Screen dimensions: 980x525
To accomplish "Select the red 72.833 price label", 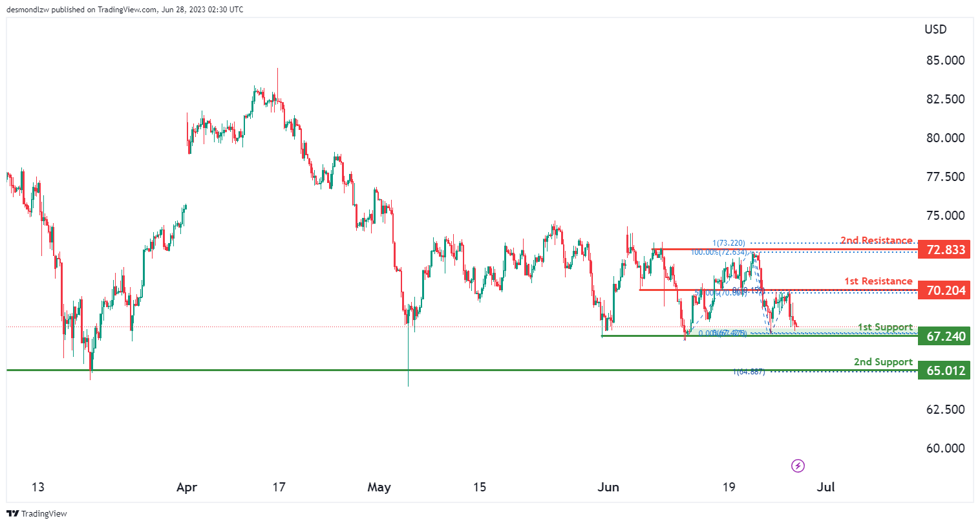I will [944, 250].
